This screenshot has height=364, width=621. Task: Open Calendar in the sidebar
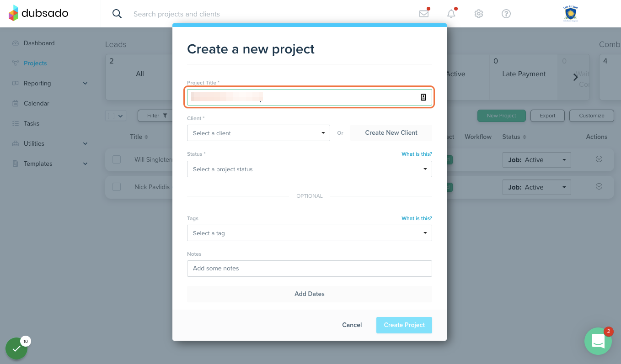point(36,103)
